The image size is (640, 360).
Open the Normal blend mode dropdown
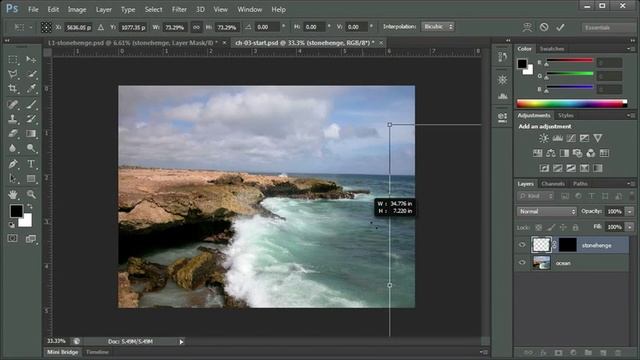coord(547,211)
